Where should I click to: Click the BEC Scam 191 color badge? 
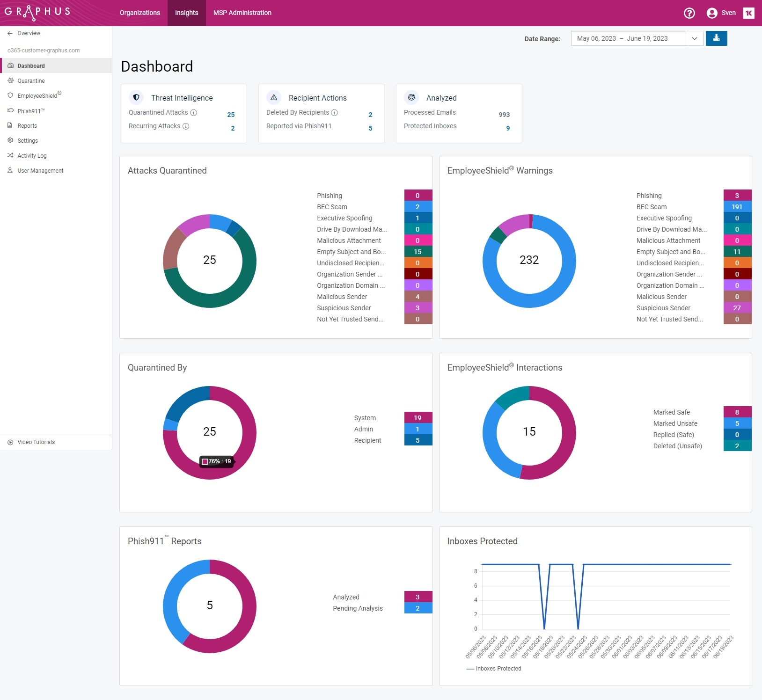click(x=737, y=207)
